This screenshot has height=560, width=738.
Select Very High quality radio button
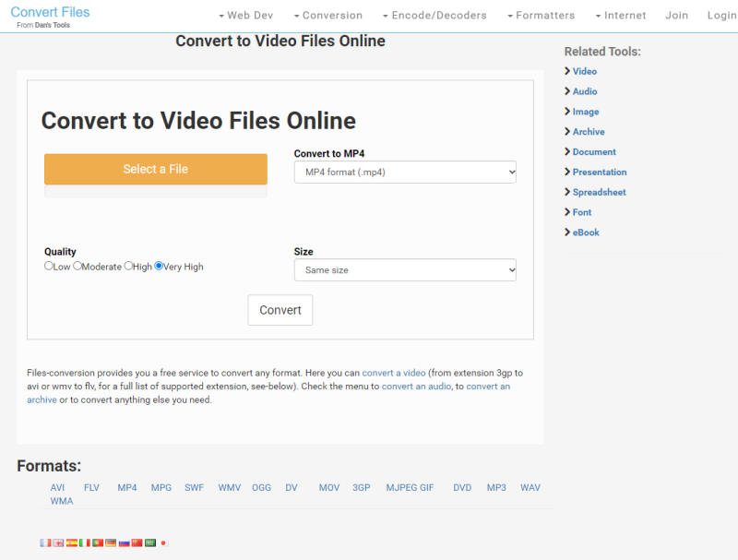(159, 266)
